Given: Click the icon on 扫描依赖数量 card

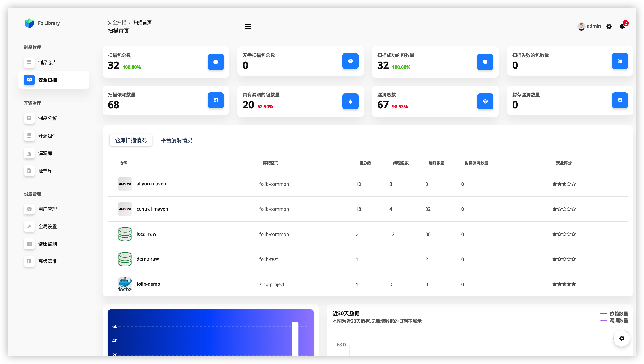Looking at the screenshot, I should click(x=216, y=100).
